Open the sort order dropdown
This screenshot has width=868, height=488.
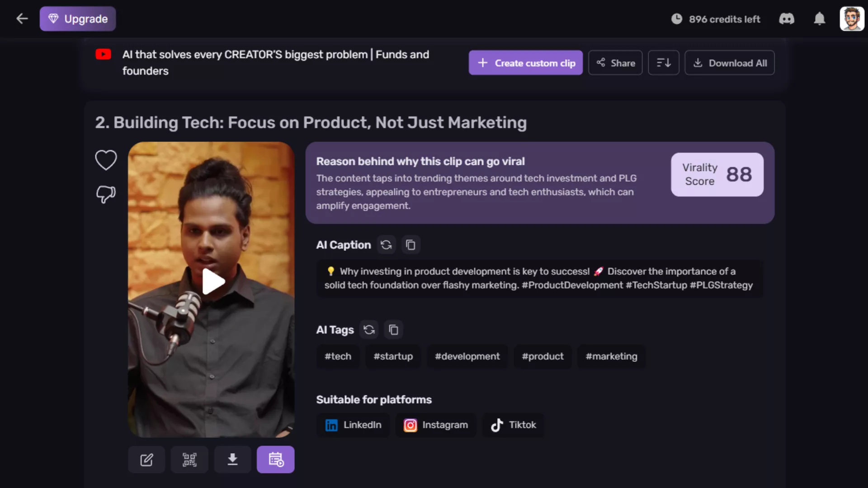pyautogui.click(x=663, y=63)
